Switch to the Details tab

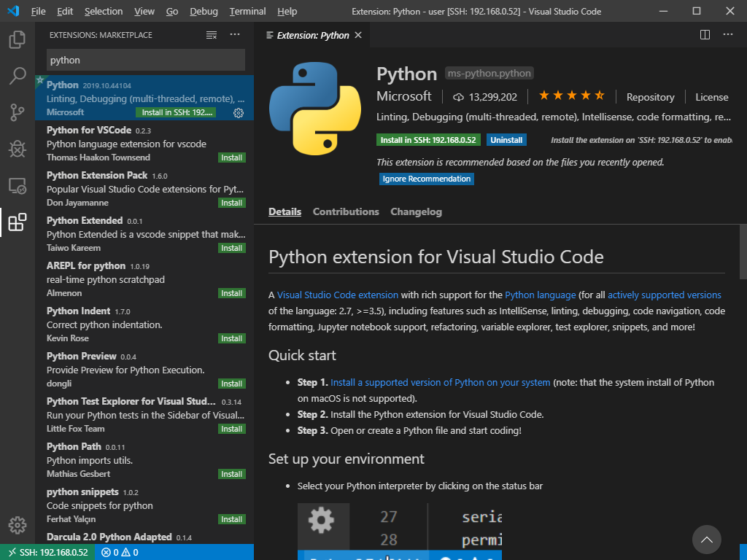pyautogui.click(x=285, y=211)
